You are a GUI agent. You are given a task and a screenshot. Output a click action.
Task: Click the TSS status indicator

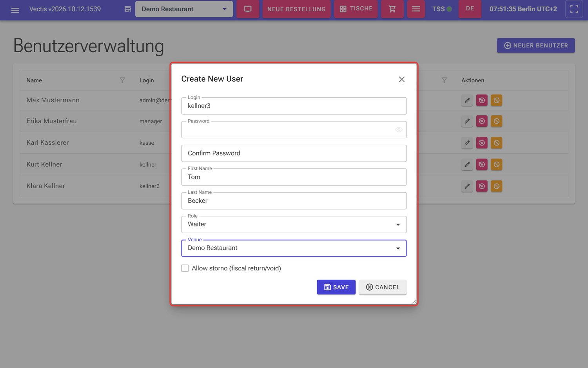pos(442,9)
